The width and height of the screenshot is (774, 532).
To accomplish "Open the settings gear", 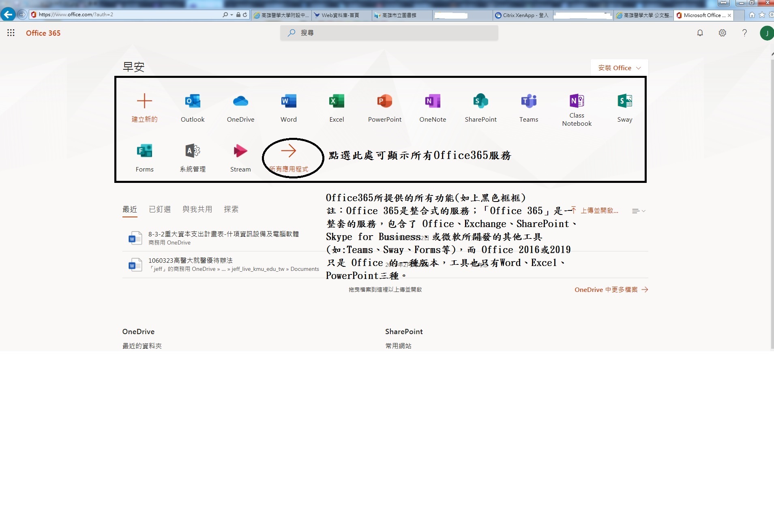I will [722, 33].
